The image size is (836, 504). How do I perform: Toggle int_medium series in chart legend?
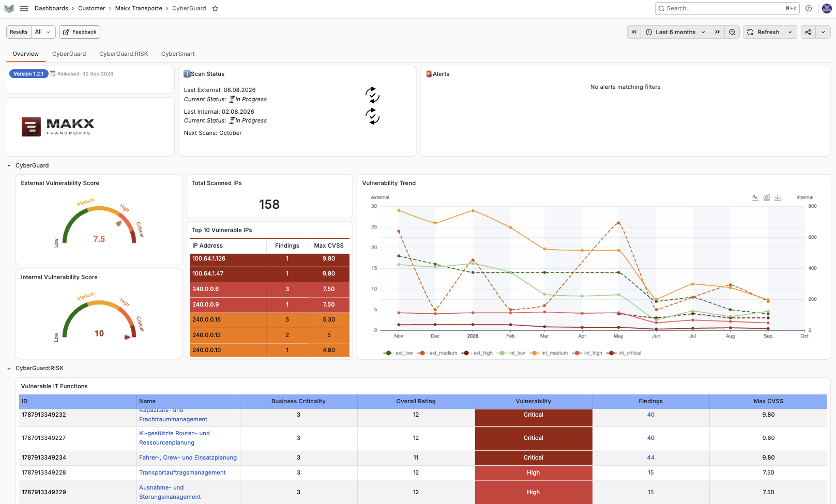click(548, 353)
